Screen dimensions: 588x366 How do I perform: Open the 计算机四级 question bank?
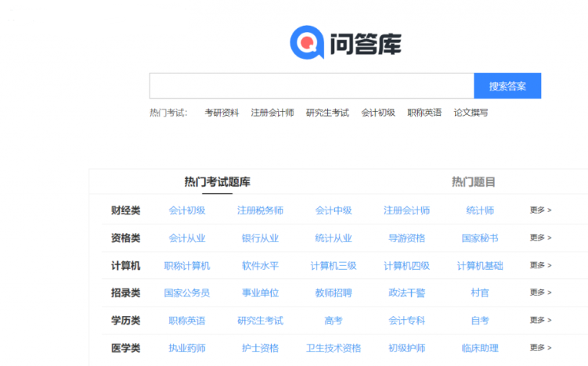pyautogui.click(x=406, y=266)
